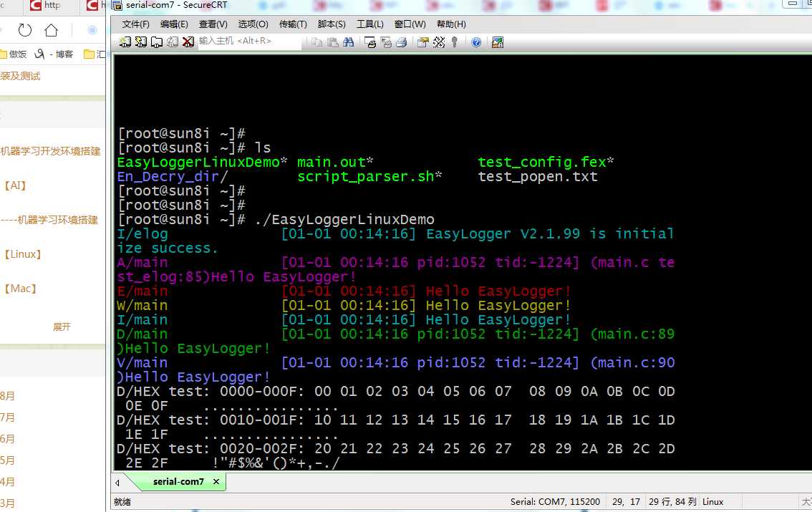Image resolution: width=812 pixels, height=512 pixels.
Task: Click the Print Screen toolbar icon
Action: [370, 42]
